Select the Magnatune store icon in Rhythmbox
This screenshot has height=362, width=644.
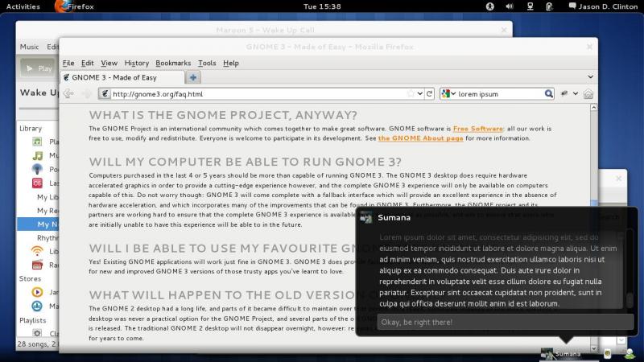point(37,306)
